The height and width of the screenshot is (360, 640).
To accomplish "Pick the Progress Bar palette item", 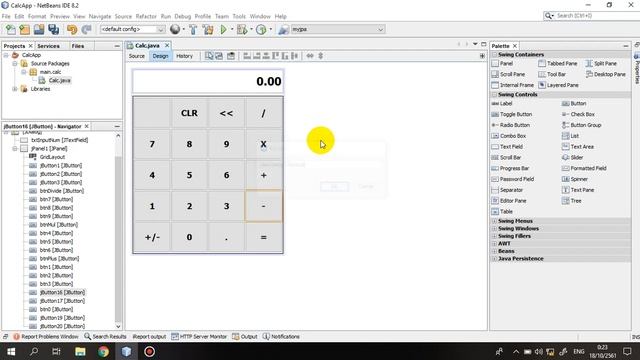I will tap(510, 168).
